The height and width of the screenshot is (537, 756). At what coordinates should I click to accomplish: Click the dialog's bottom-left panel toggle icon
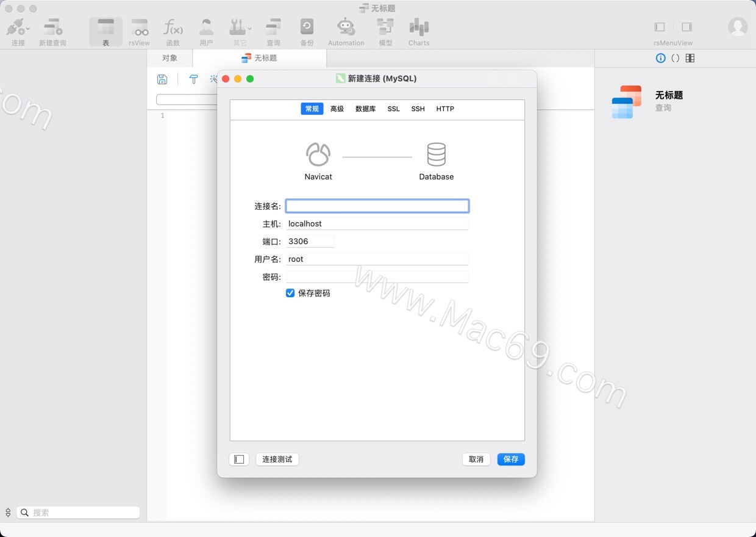coord(239,460)
